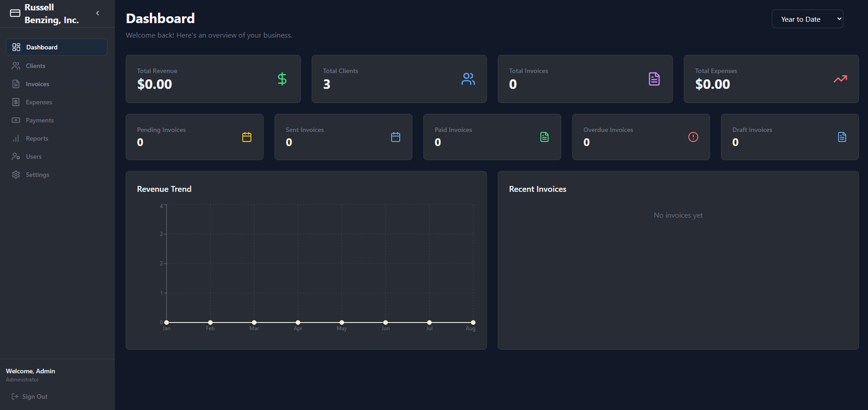868x410 pixels.
Task: Go to the Clients page
Action: 56,66
